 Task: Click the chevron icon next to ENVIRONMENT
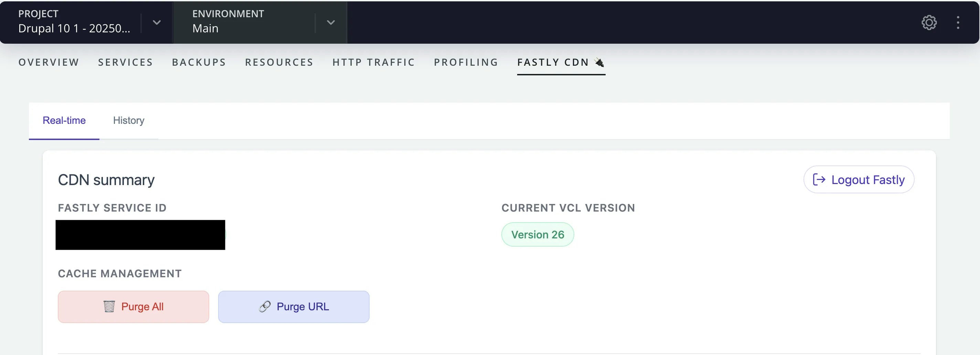(330, 22)
